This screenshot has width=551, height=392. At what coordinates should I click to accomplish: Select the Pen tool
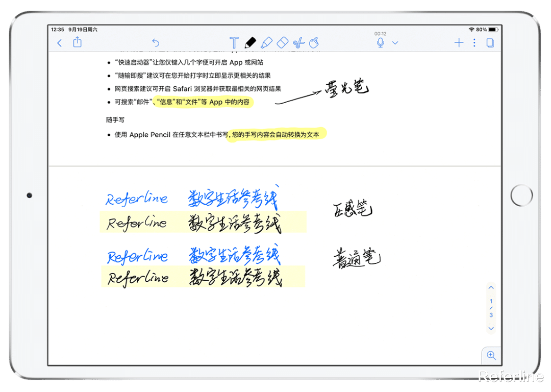[x=252, y=43]
